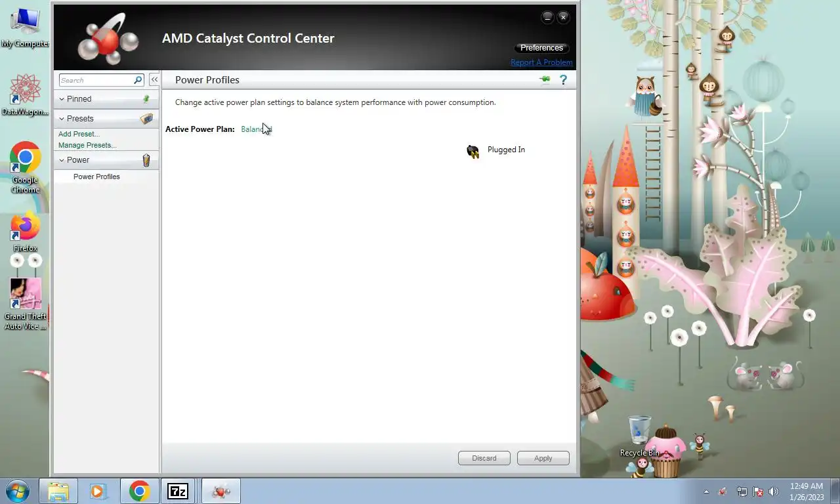Collapse the sidebar with double-chevron button

click(x=154, y=79)
